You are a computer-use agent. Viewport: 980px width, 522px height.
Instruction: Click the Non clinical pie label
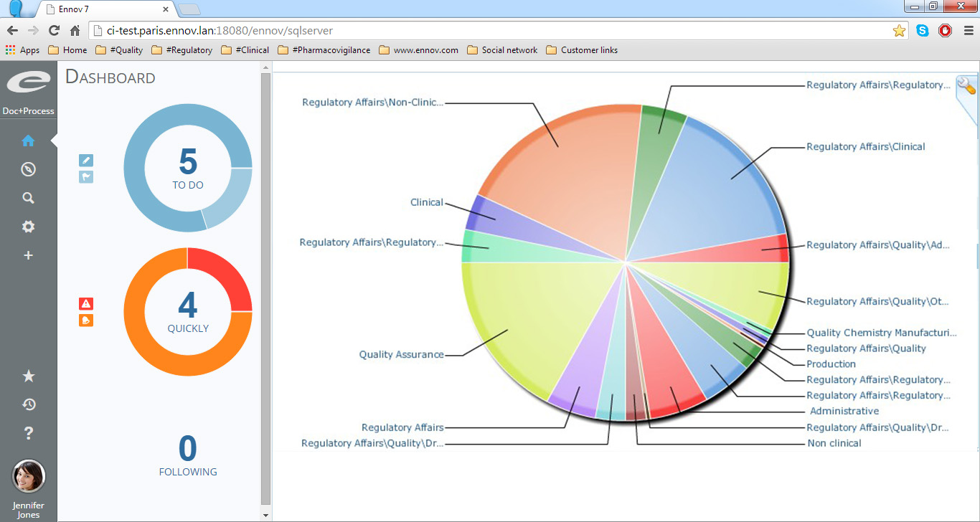tap(834, 443)
